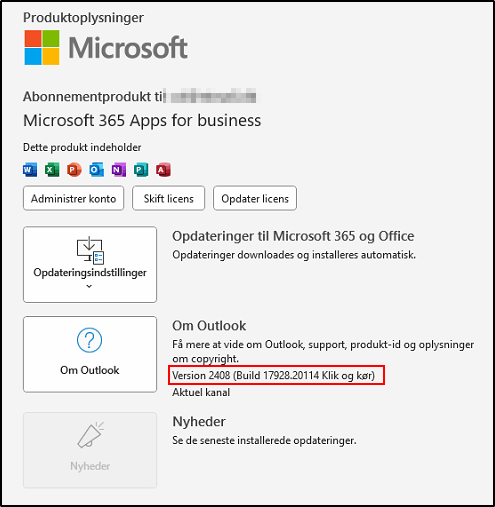Click the Nyheder megaphone icon
The image size is (495, 507).
coord(90,434)
